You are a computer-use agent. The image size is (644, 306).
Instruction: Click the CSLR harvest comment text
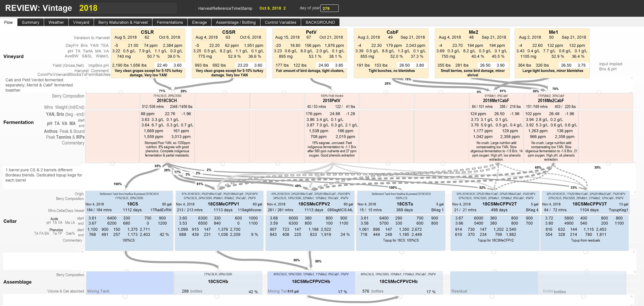pyautogui.click(x=148, y=73)
